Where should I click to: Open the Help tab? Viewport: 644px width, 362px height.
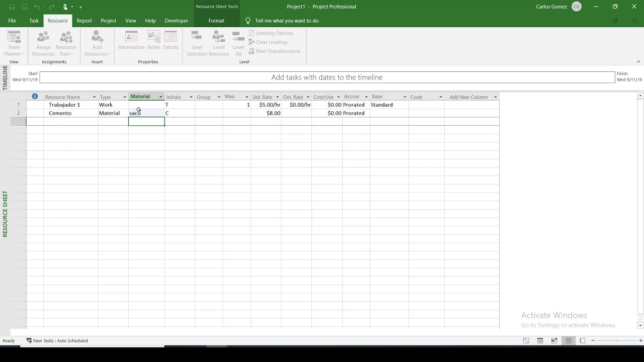click(x=150, y=21)
